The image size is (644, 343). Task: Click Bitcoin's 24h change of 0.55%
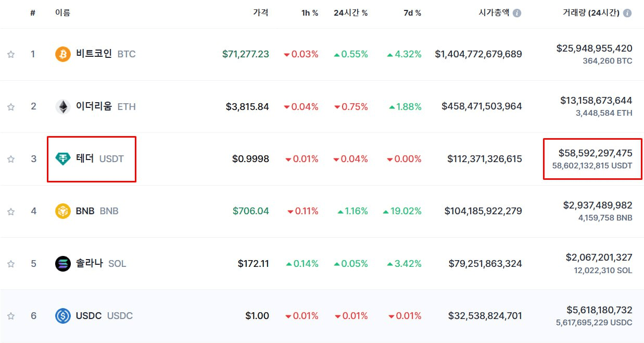[351, 54]
